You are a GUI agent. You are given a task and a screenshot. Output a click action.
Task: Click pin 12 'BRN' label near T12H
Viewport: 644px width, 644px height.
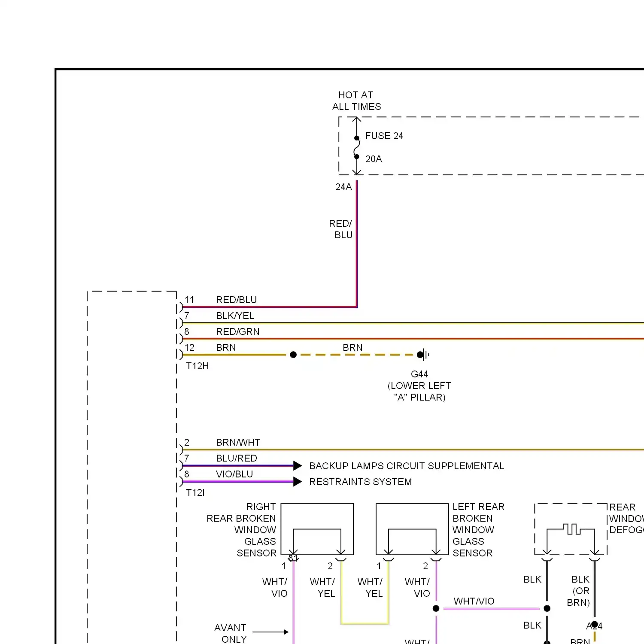226,348
